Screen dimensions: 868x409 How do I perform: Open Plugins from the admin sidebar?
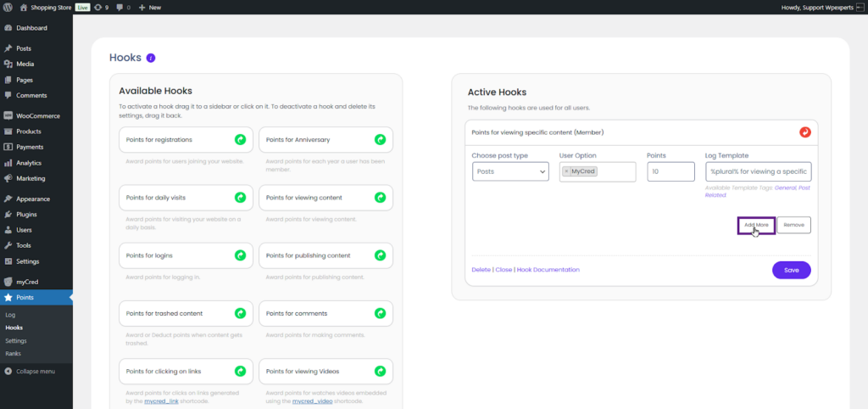pyautogui.click(x=26, y=215)
